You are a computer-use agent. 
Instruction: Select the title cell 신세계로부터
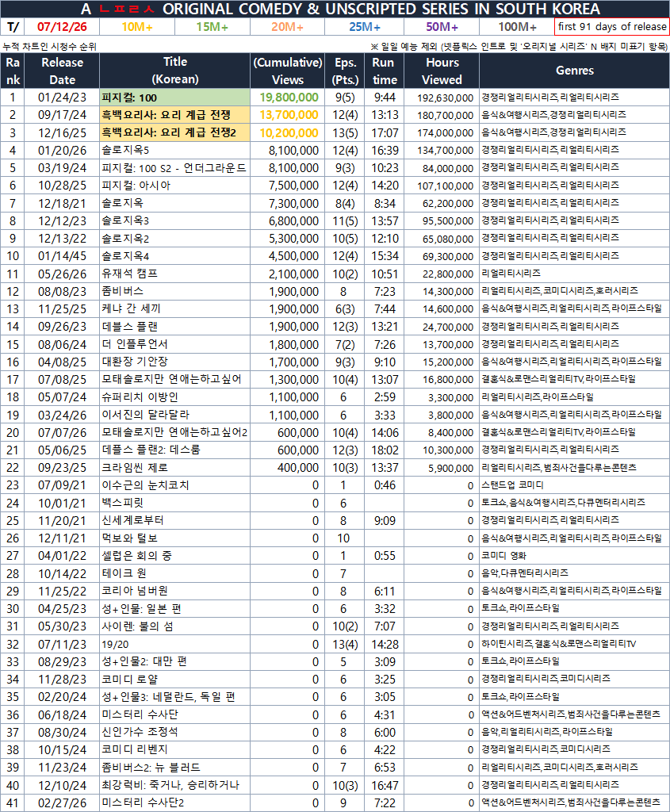click(174, 520)
